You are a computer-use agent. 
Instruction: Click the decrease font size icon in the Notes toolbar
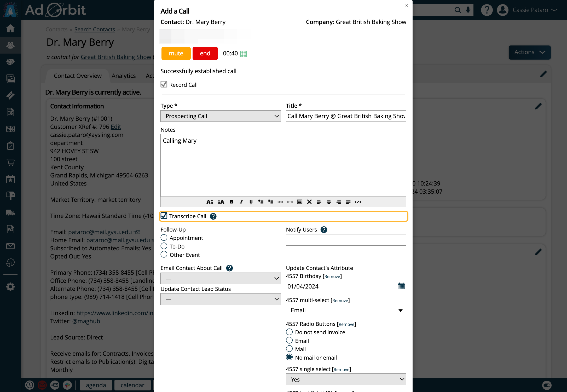(210, 202)
